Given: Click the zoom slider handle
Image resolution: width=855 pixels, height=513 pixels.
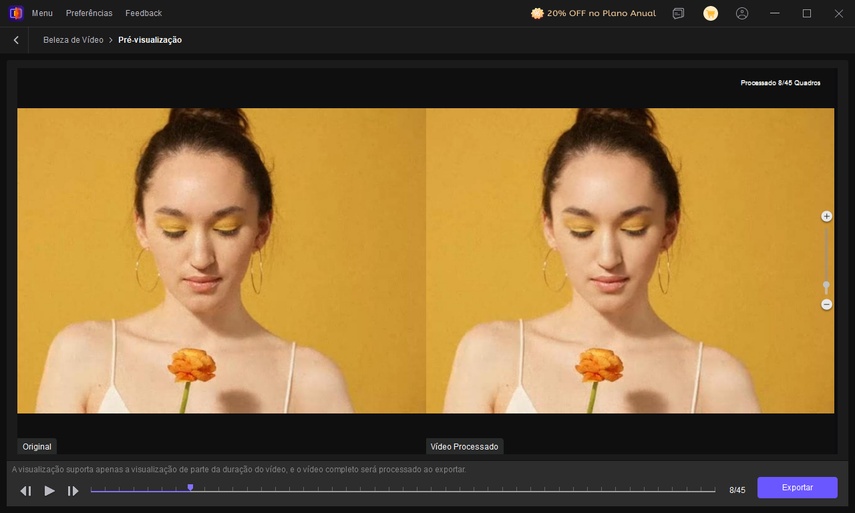Looking at the screenshot, I should (826, 286).
